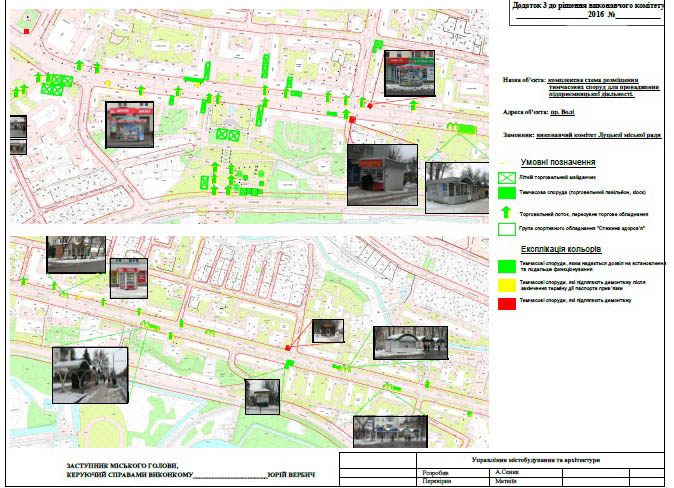This screenshot has width=674, height=488.
Task: Click the red square marker in top-left map corner
Action: click(x=27, y=31)
